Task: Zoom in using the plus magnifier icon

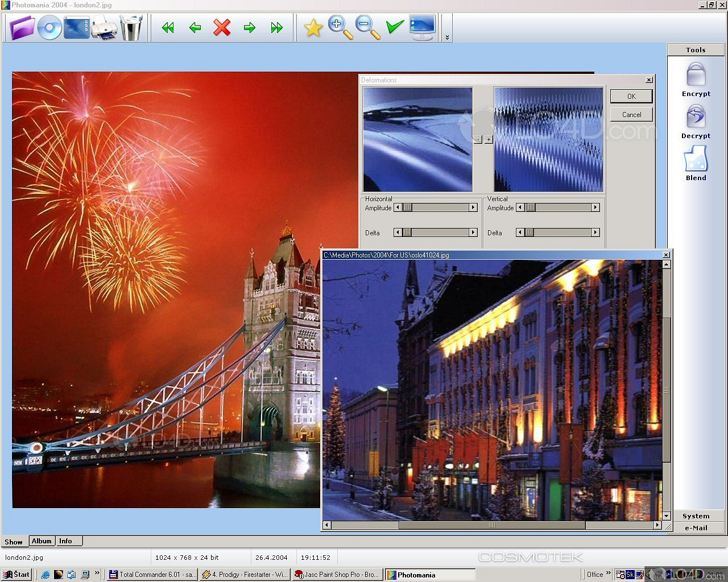Action: point(340,27)
